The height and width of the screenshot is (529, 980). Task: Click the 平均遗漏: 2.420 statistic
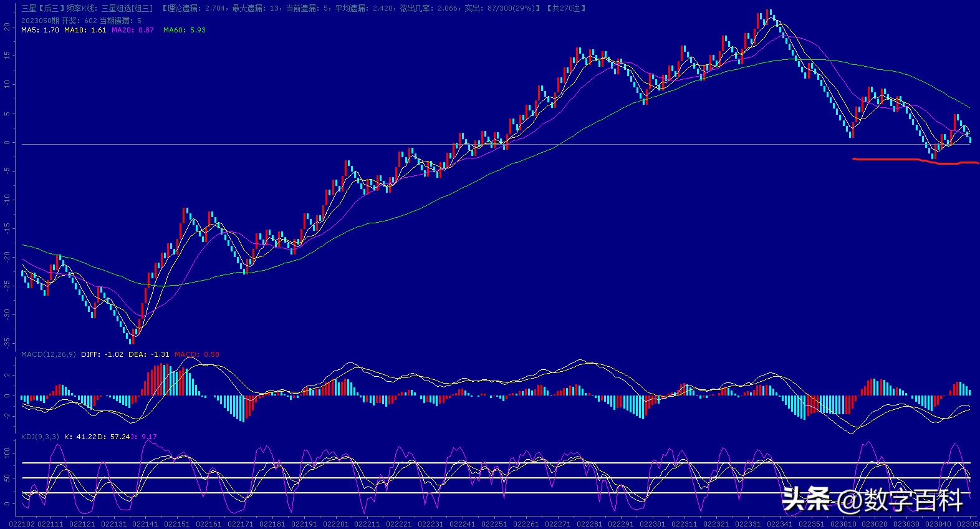pos(364,8)
